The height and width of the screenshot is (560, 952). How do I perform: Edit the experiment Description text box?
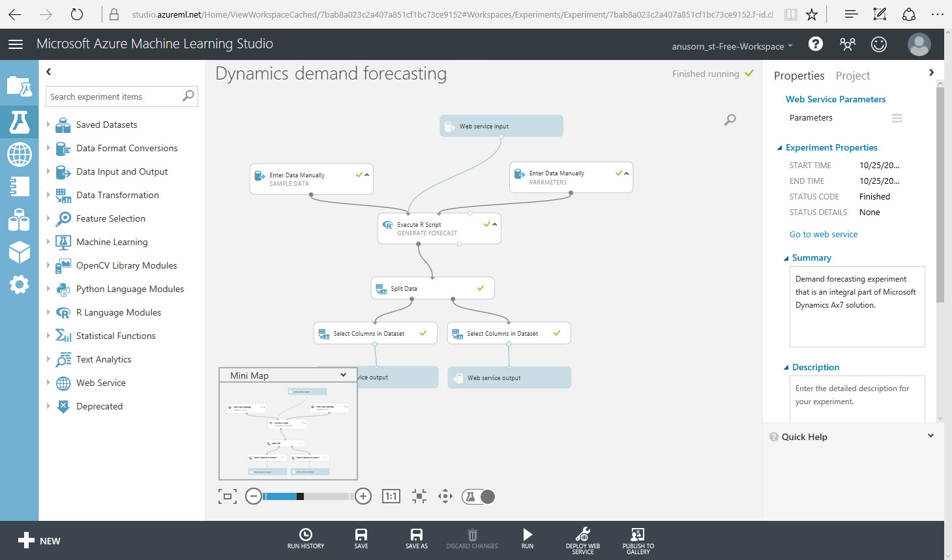[857, 399]
